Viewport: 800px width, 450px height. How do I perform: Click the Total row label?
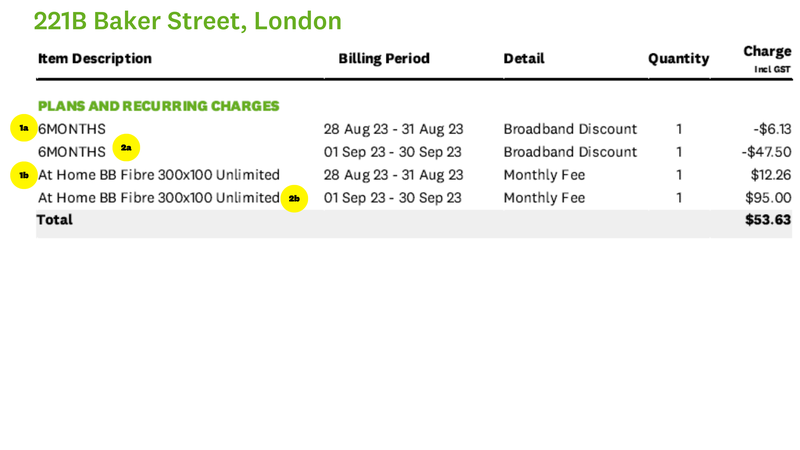(55, 219)
